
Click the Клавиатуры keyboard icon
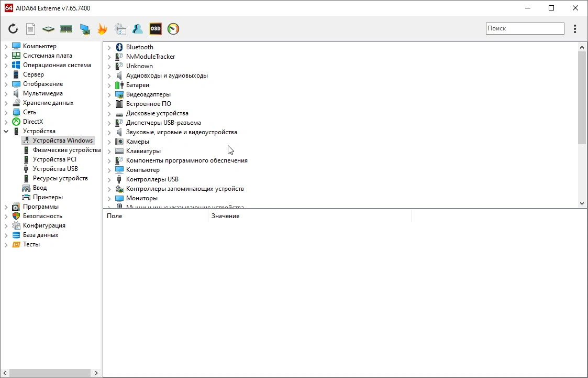pos(119,151)
